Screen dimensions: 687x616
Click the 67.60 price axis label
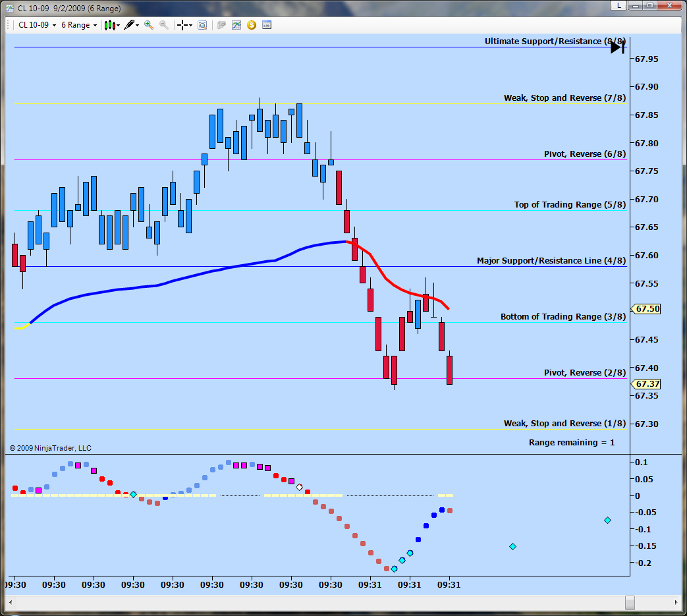(646, 256)
